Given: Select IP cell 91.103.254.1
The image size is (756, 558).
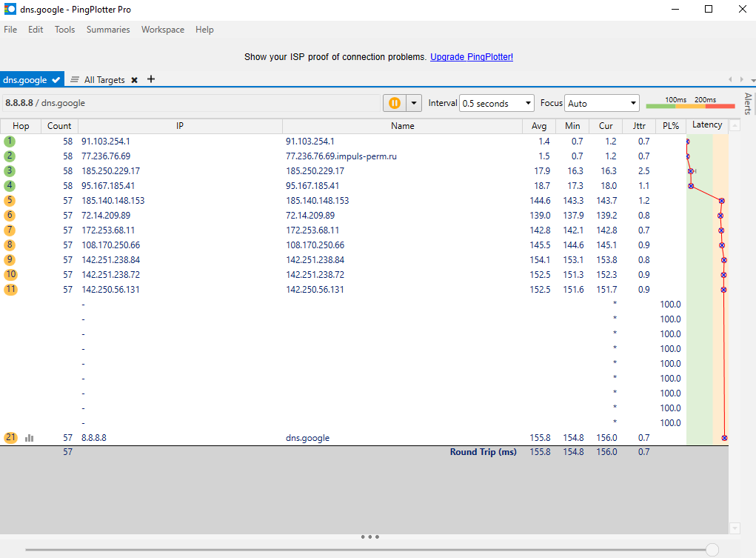Looking at the screenshot, I should [x=106, y=142].
